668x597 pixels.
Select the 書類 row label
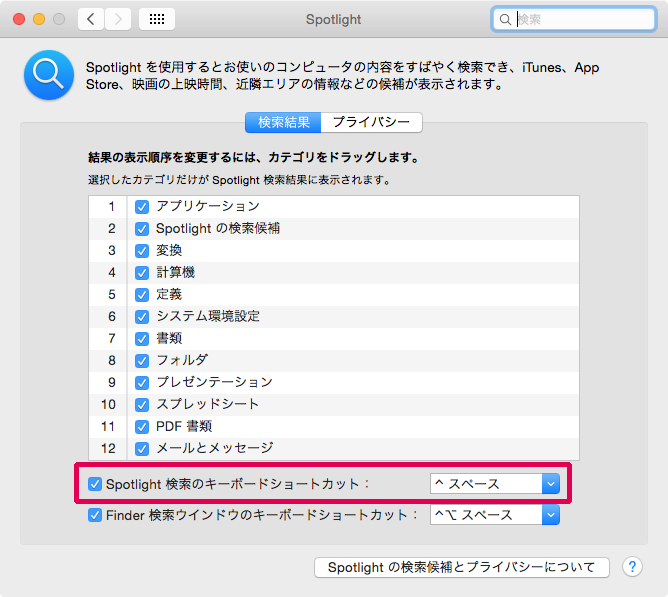[169, 338]
